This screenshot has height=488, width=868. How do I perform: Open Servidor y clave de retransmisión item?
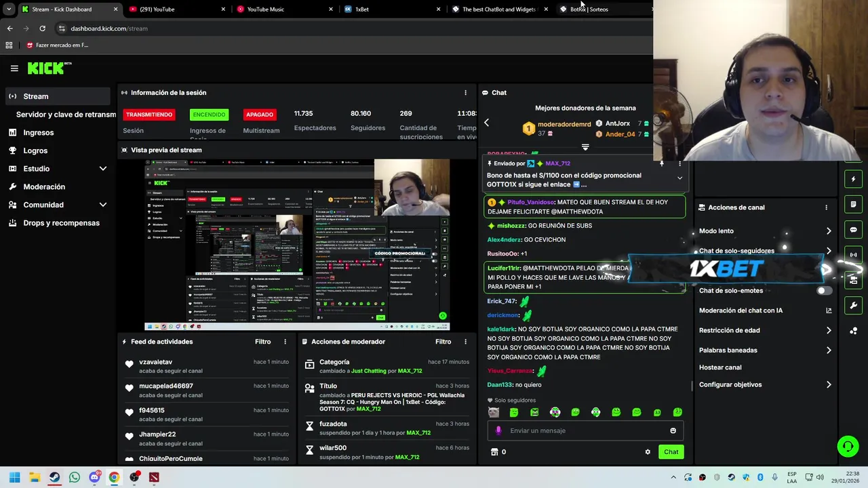[x=66, y=115]
